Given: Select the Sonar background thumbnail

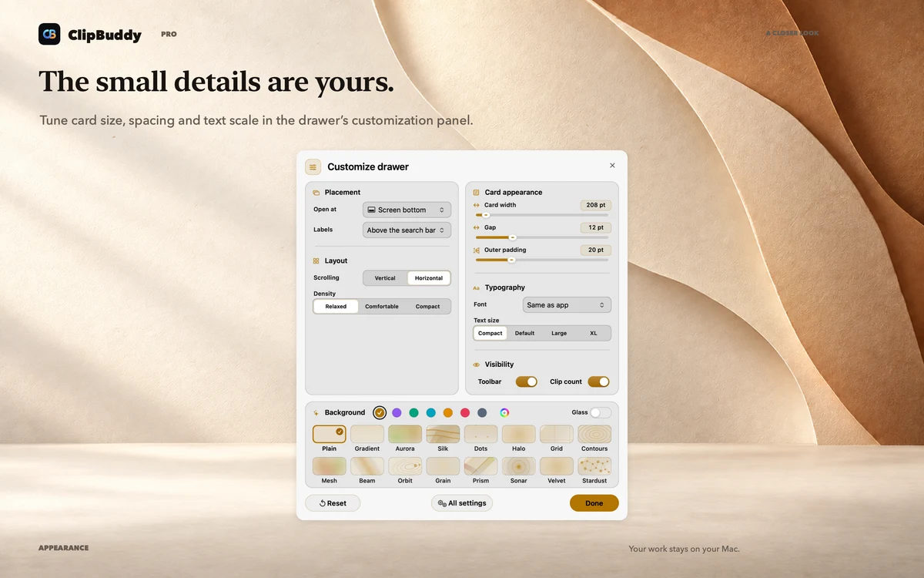Looking at the screenshot, I should (518, 466).
